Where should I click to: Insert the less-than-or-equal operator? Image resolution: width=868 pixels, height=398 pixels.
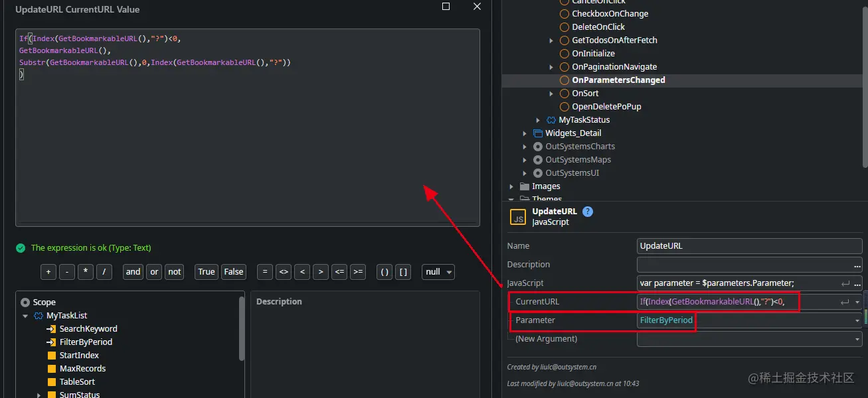click(339, 271)
